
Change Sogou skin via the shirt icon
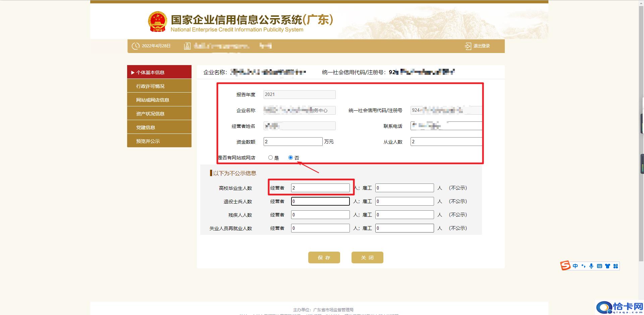click(608, 266)
